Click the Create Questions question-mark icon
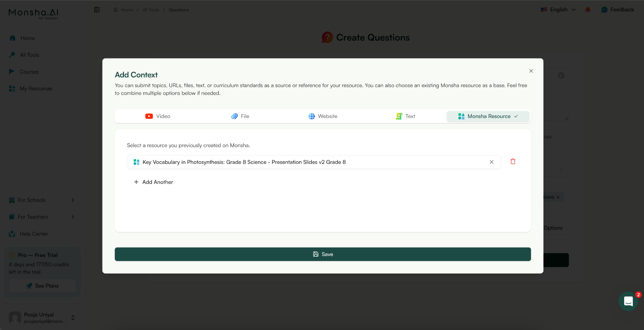The width and height of the screenshot is (644, 330). click(x=327, y=37)
